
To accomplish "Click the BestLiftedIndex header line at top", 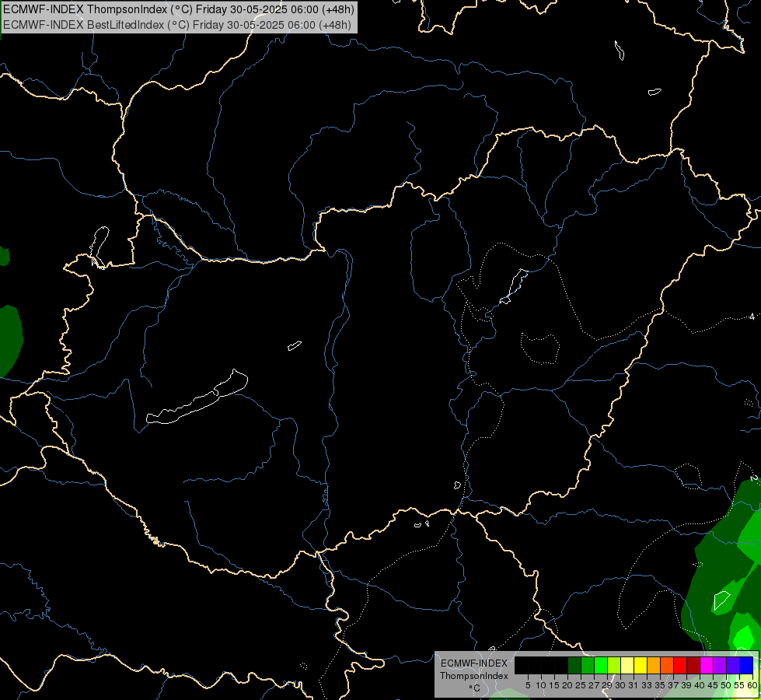I will coord(176,25).
